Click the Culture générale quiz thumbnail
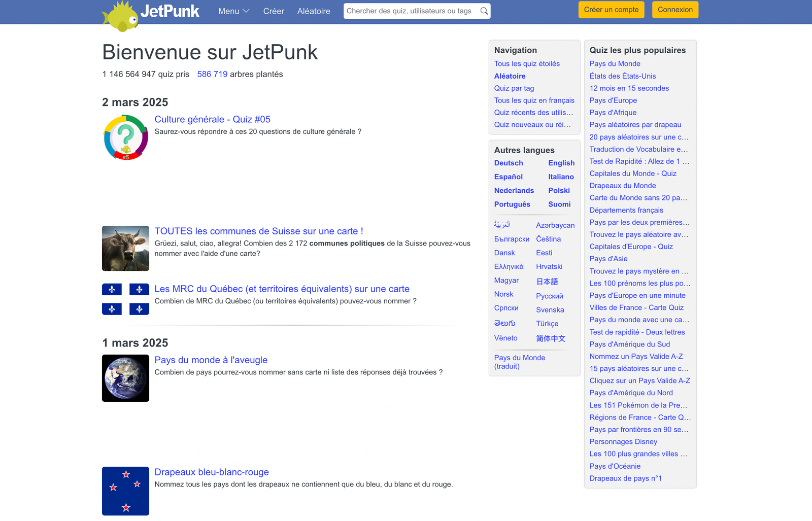This screenshot has height=521, width=812. point(125,137)
